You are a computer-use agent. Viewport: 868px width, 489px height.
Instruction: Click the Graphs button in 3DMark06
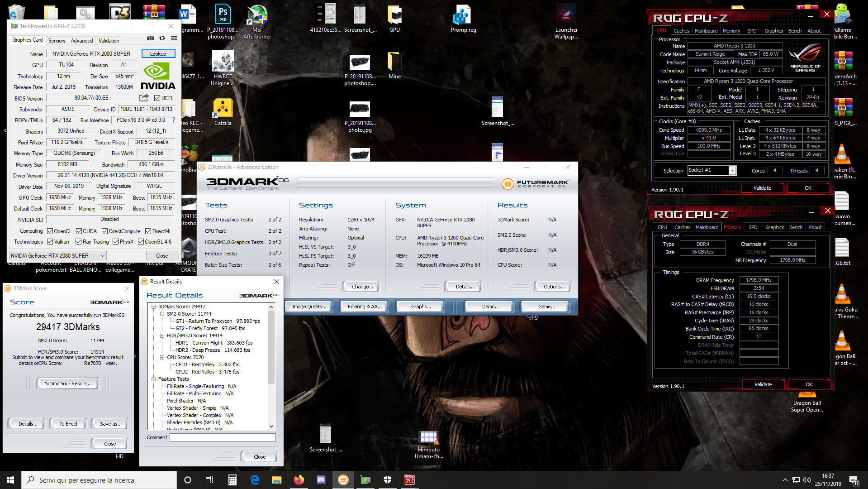421,307
